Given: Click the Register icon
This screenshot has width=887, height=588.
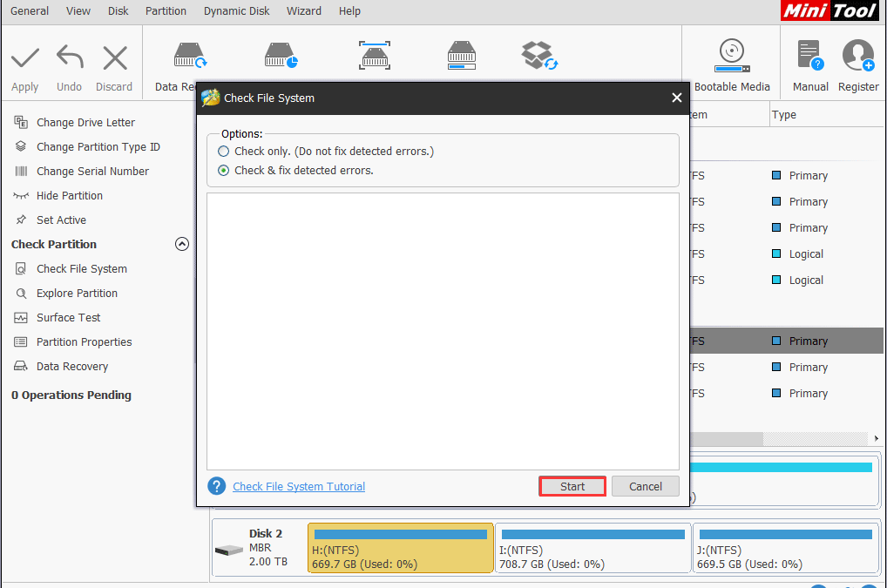Looking at the screenshot, I should point(858,63).
